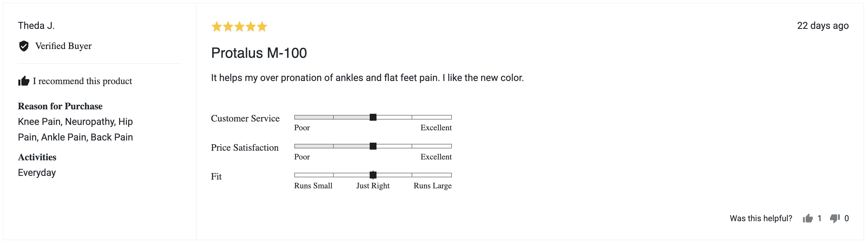The height and width of the screenshot is (243, 868).
Task: Click the 22 days ago timestamp
Action: (823, 25)
